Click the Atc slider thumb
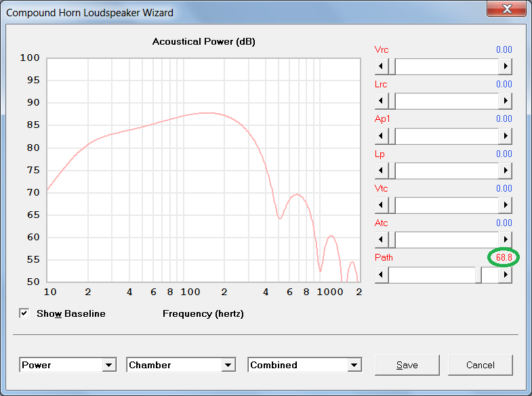532x396 pixels. pyautogui.click(x=392, y=240)
